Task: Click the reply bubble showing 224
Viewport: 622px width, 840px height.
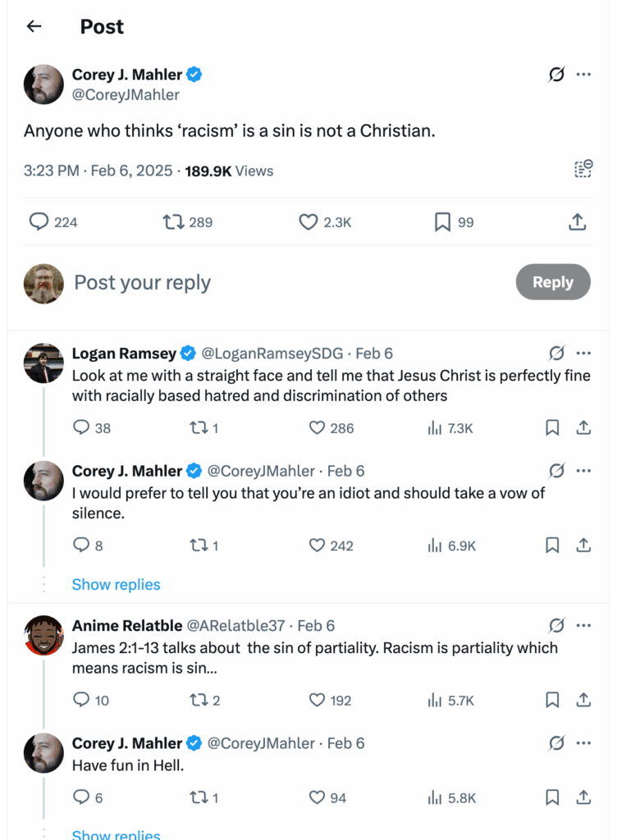Action: coord(53,221)
